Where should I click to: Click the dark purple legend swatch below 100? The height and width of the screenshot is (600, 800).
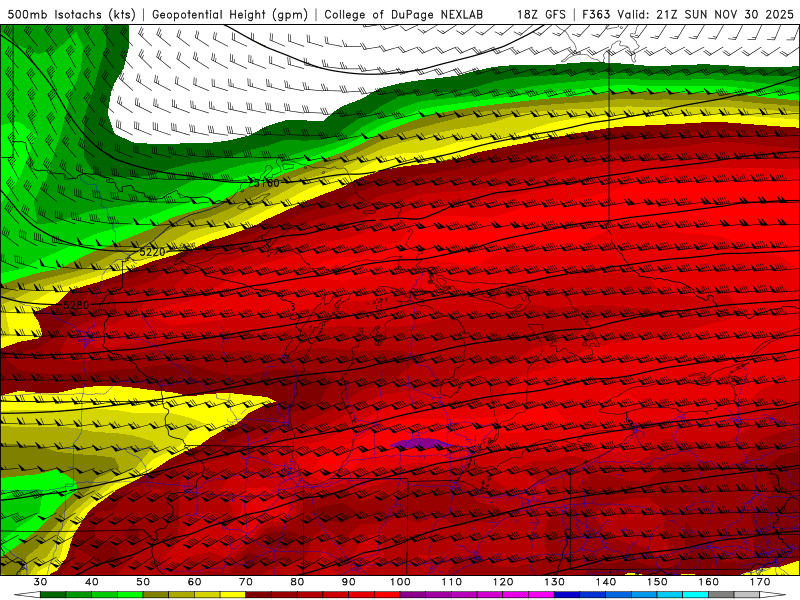[413, 595]
